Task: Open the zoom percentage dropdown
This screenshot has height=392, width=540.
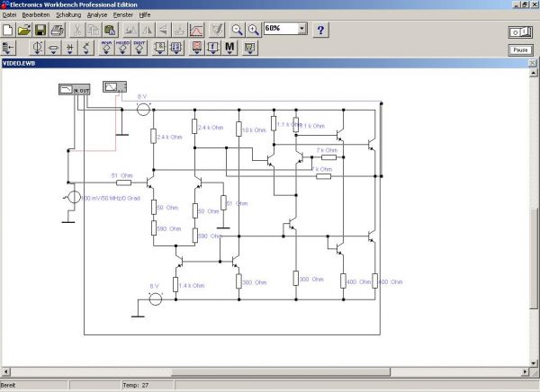Action: point(301,30)
